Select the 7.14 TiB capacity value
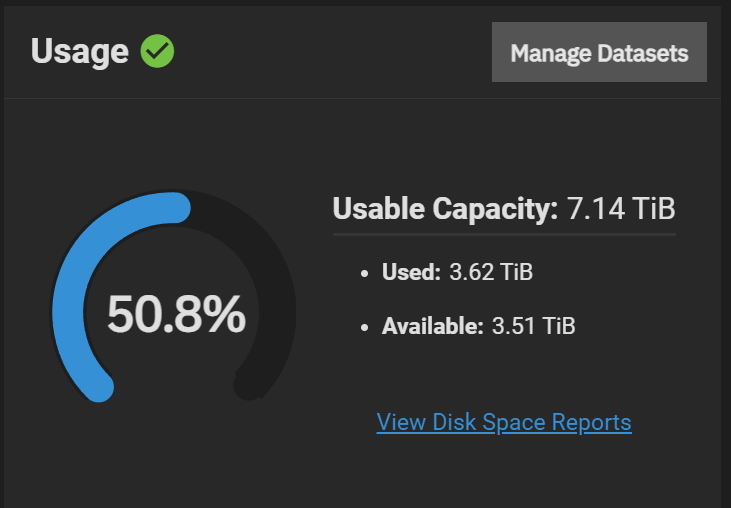This screenshot has width=731, height=508. pyautogui.click(x=621, y=208)
